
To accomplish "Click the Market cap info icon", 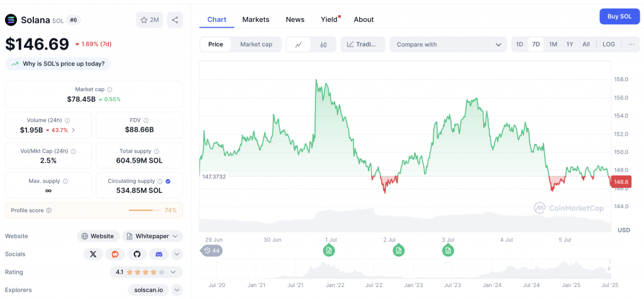I will [109, 89].
